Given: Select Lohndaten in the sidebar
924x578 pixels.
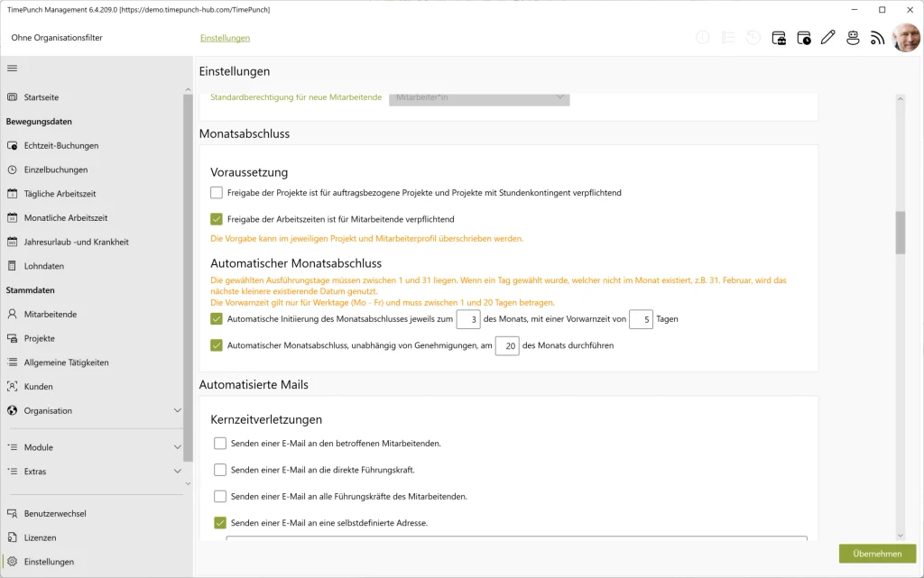Looking at the screenshot, I should point(44,266).
